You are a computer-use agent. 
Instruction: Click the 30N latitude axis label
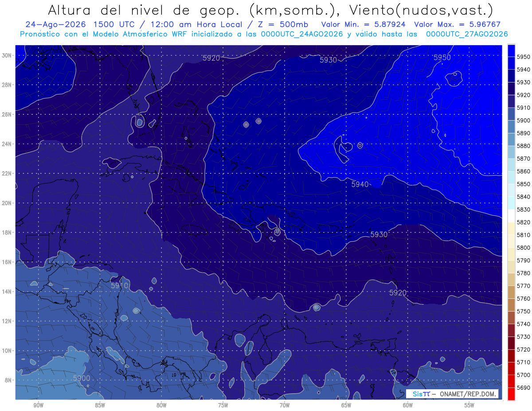point(6,55)
